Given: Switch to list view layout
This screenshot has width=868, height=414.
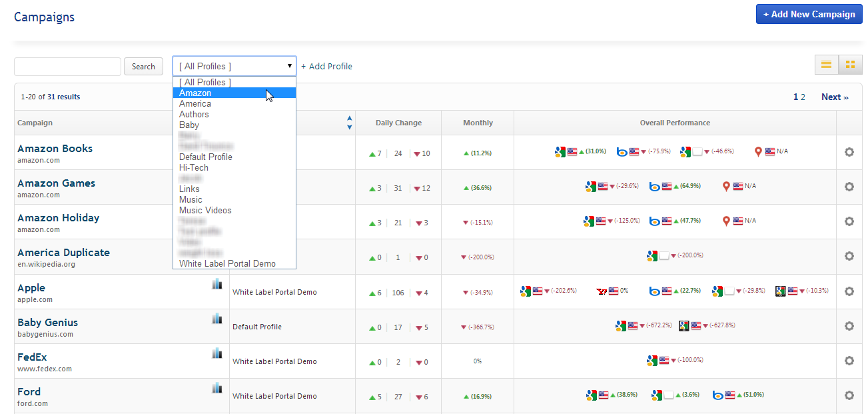Looking at the screenshot, I should [x=826, y=65].
